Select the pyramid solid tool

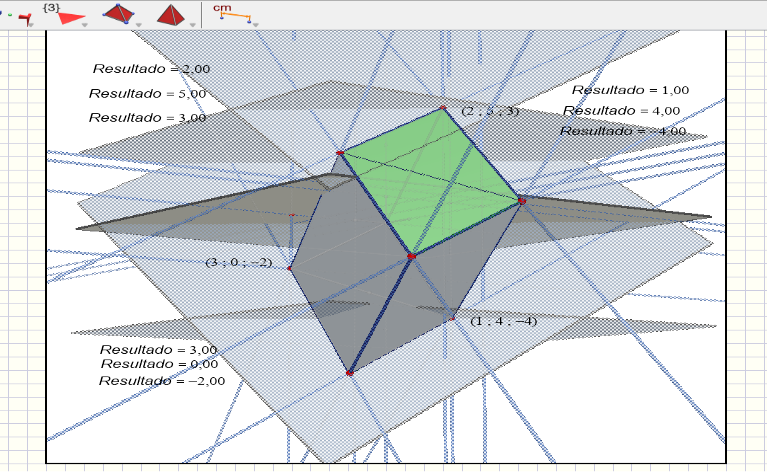click(x=171, y=13)
